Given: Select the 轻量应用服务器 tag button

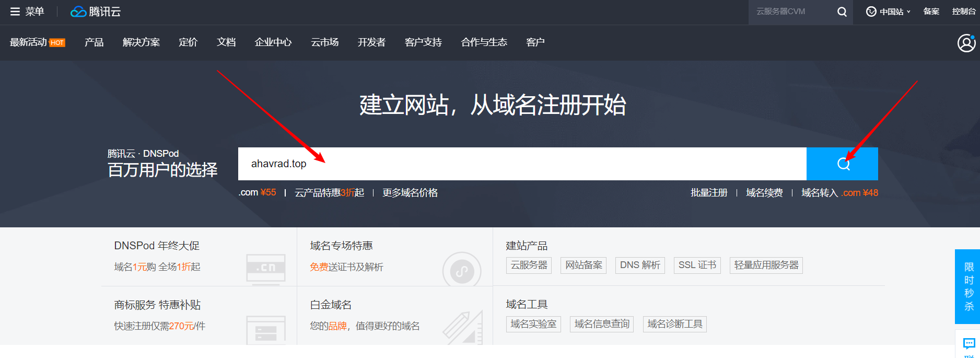Looking at the screenshot, I should tap(766, 265).
